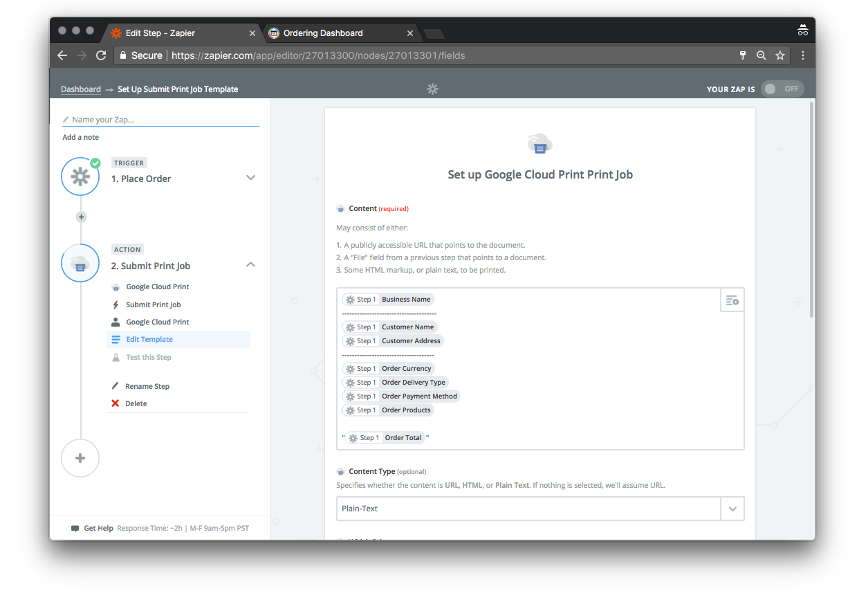Click Get Help link

click(98, 528)
